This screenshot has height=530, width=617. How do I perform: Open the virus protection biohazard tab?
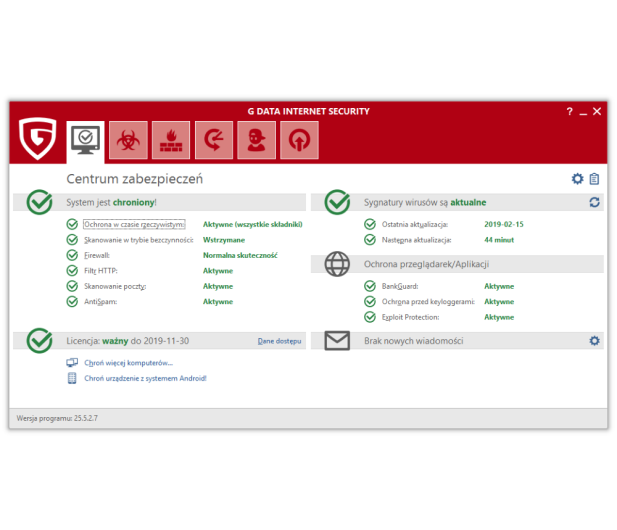128,140
